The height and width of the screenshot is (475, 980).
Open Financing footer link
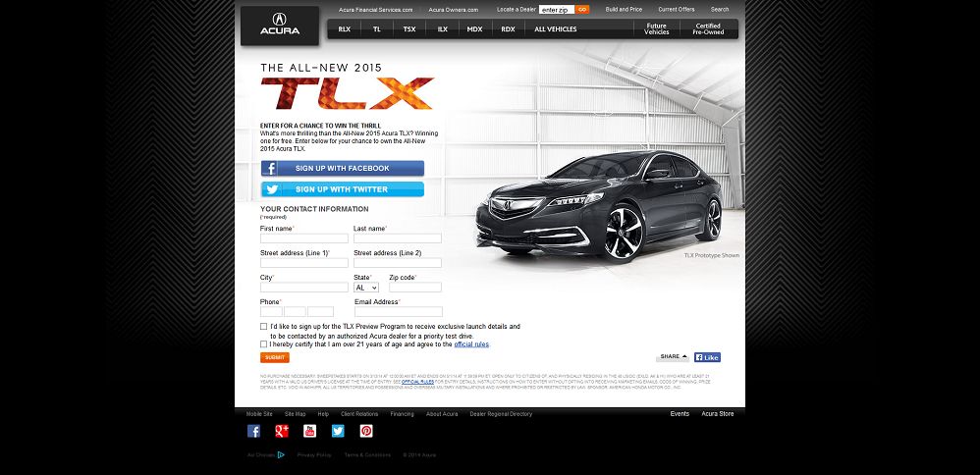[x=402, y=414]
